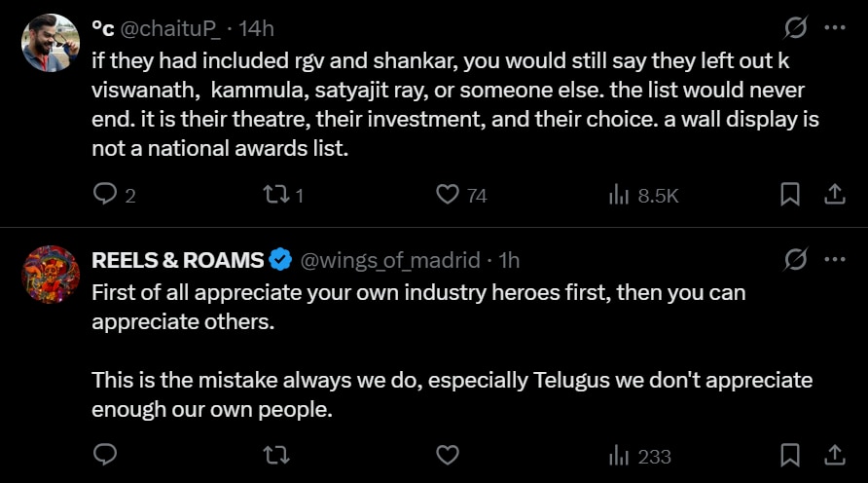Open Grok icon on chaituP_ tweet

[x=795, y=28]
